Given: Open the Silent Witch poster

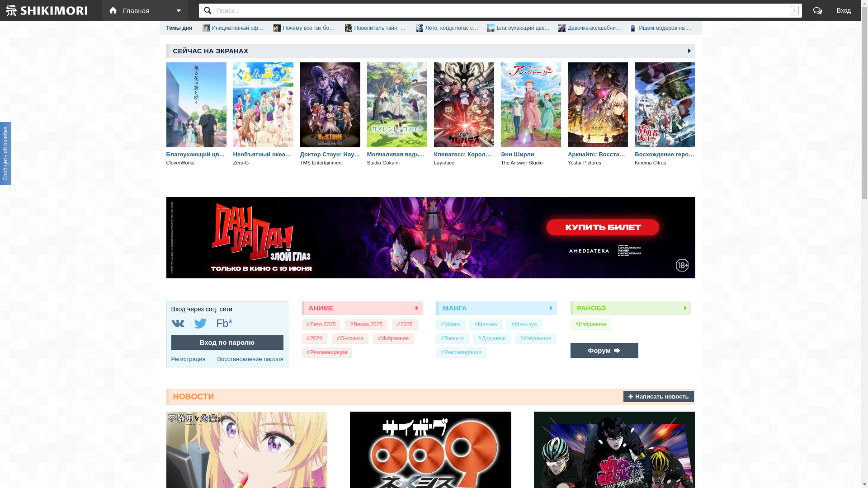Looking at the screenshot, I should coord(397,105).
